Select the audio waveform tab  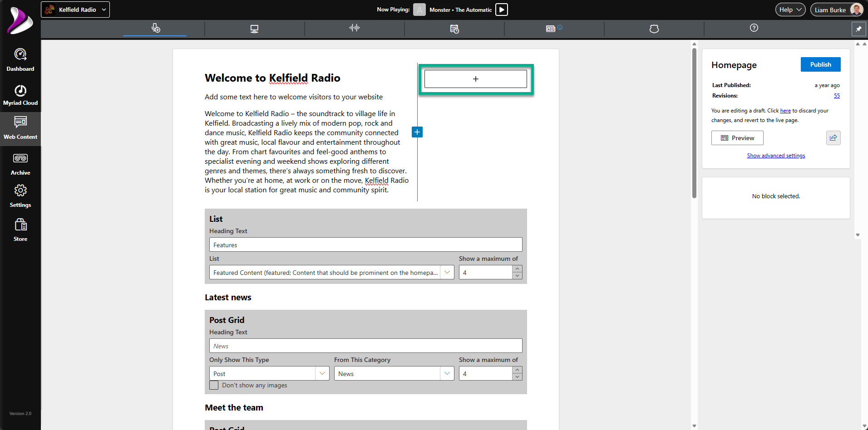click(355, 28)
